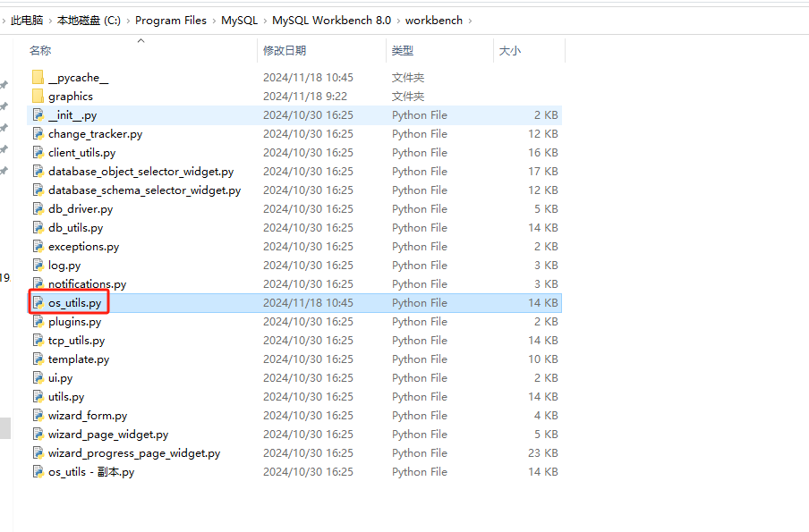The width and height of the screenshot is (809, 532).
Task: Click the change_tracker.py file icon
Action: [x=38, y=133]
